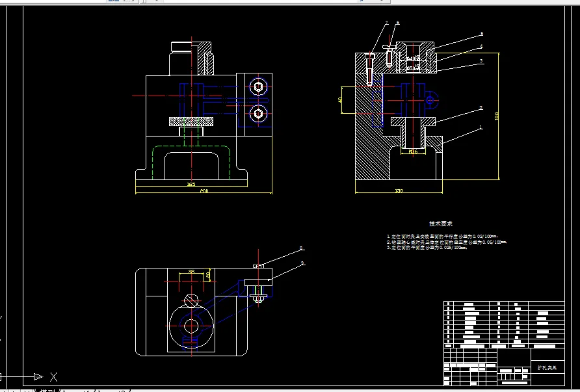This screenshot has width=580, height=392.
Task: Click the '技术要求' heading text
Action: (441, 224)
